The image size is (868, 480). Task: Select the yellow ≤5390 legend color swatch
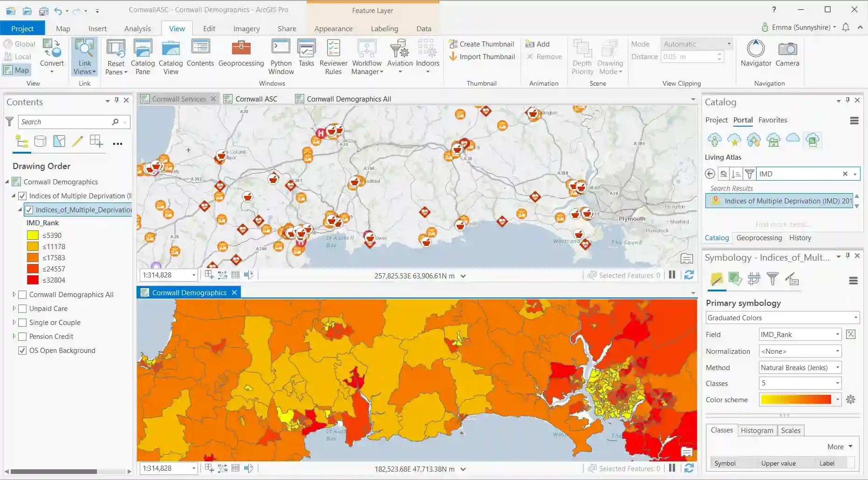point(33,235)
